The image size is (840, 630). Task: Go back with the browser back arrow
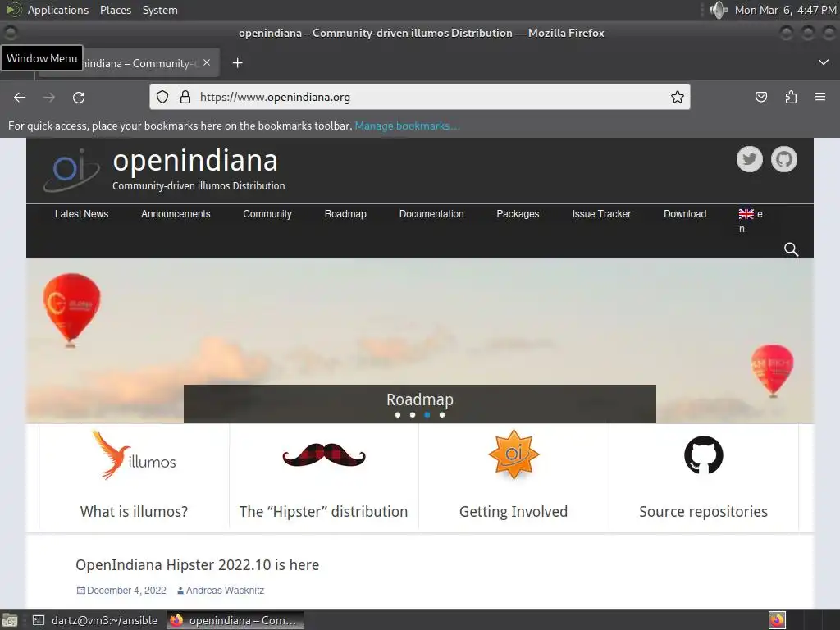(20, 97)
